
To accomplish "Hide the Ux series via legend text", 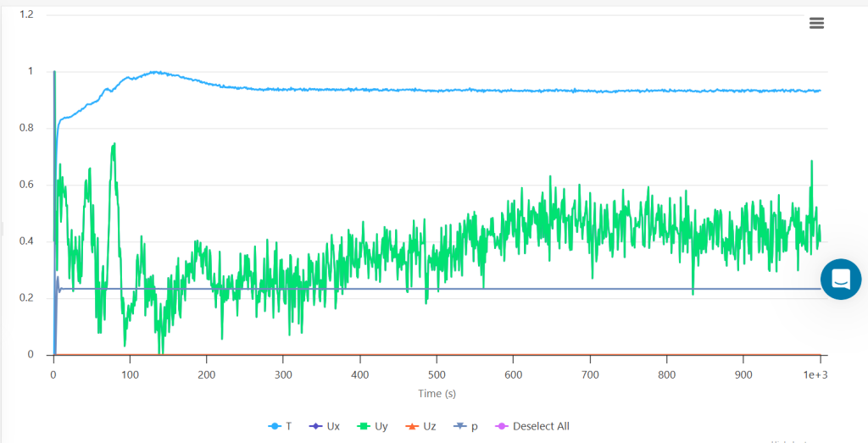I will point(333,426).
